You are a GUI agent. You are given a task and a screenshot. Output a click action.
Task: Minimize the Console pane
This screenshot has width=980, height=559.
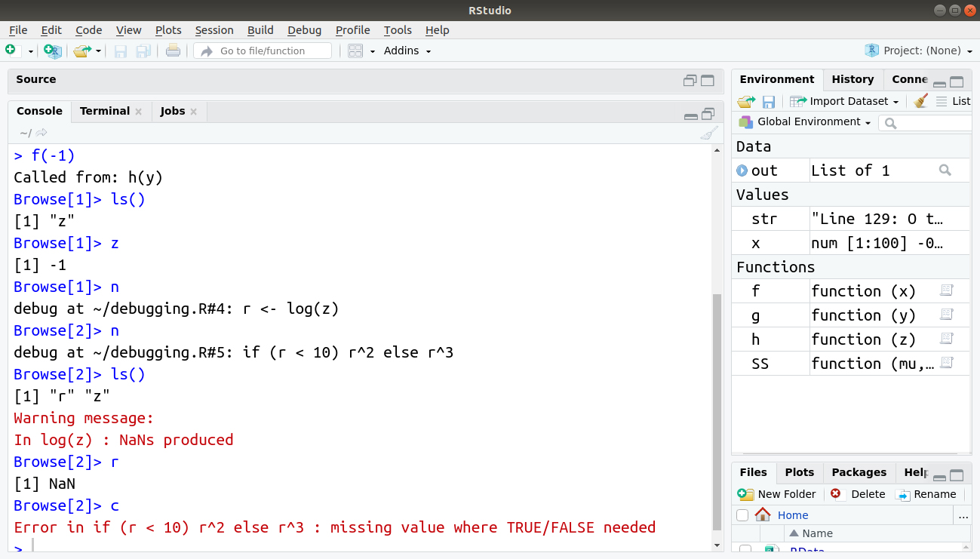click(690, 116)
